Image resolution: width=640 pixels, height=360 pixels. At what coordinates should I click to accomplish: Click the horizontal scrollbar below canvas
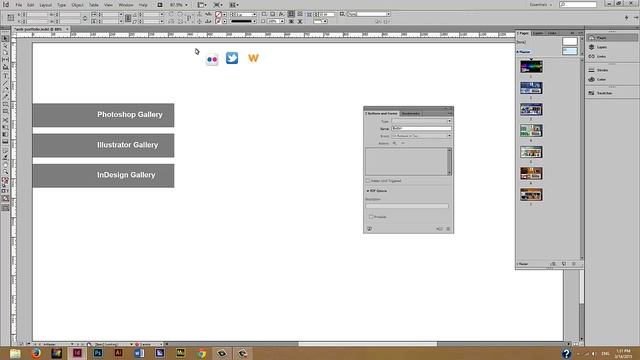pos(367,344)
